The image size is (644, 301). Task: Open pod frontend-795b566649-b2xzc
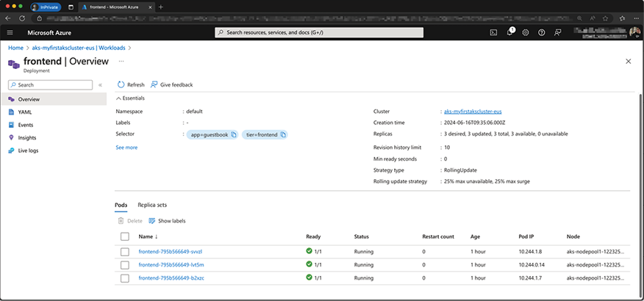coord(172,278)
